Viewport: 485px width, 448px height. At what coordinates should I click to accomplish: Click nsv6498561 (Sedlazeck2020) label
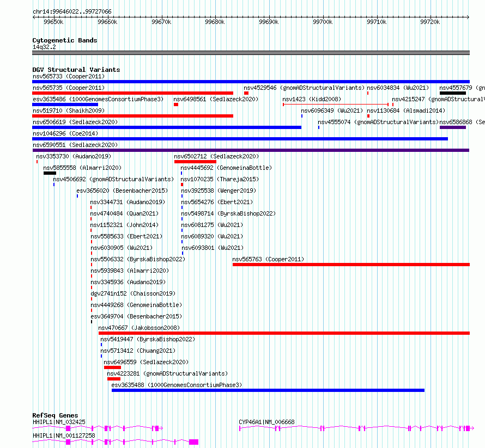coord(216,99)
